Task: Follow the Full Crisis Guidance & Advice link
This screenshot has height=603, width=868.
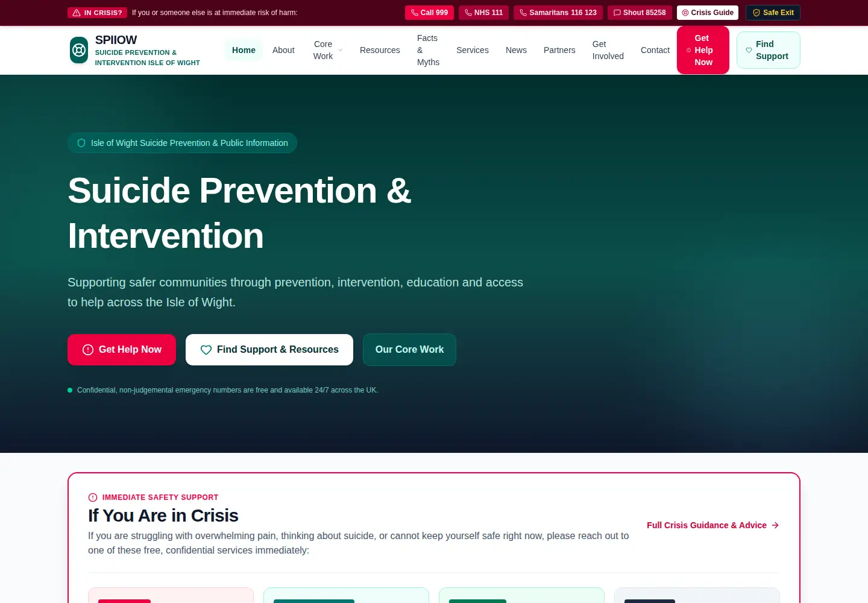Action: tap(713, 525)
